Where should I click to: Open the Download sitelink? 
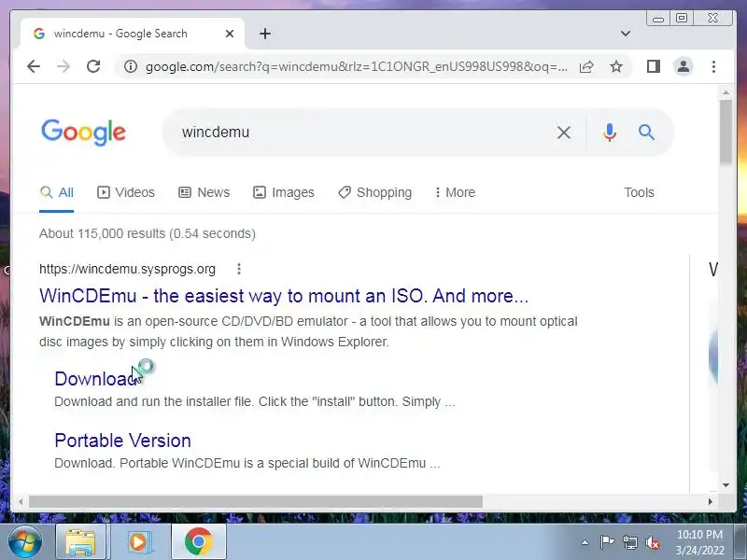pos(96,379)
